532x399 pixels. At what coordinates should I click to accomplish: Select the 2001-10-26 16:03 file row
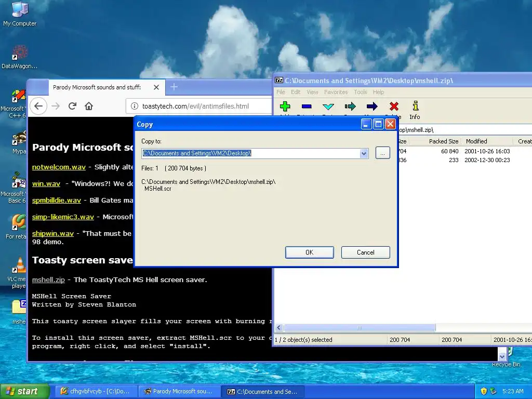pyautogui.click(x=465, y=151)
